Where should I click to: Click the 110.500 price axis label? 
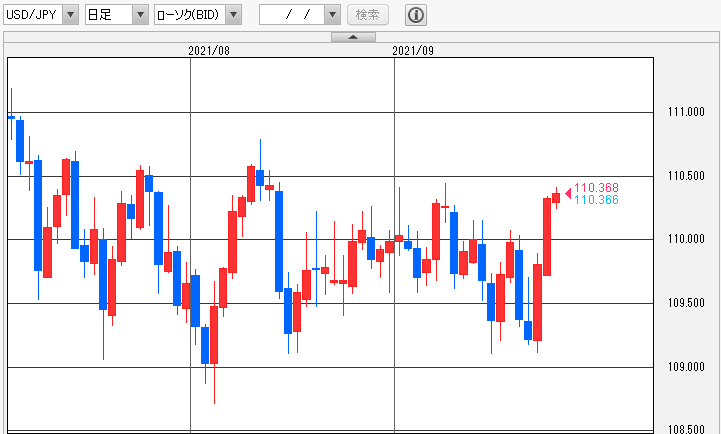tap(686, 176)
